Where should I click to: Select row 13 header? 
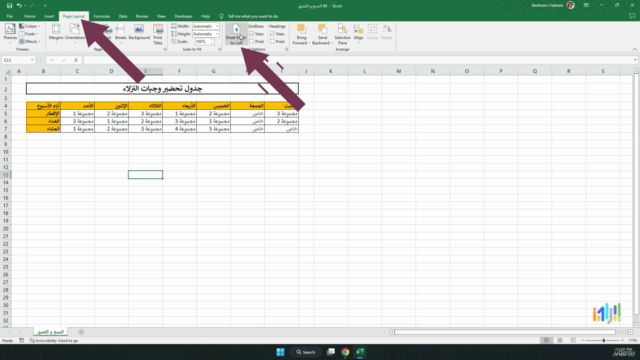click(6, 175)
